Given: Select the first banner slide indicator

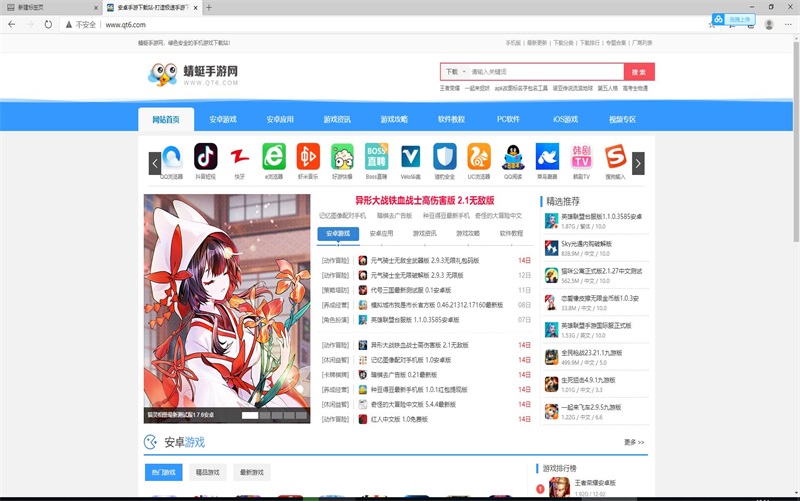Looking at the screenshot, I should [x=250, y=415].
